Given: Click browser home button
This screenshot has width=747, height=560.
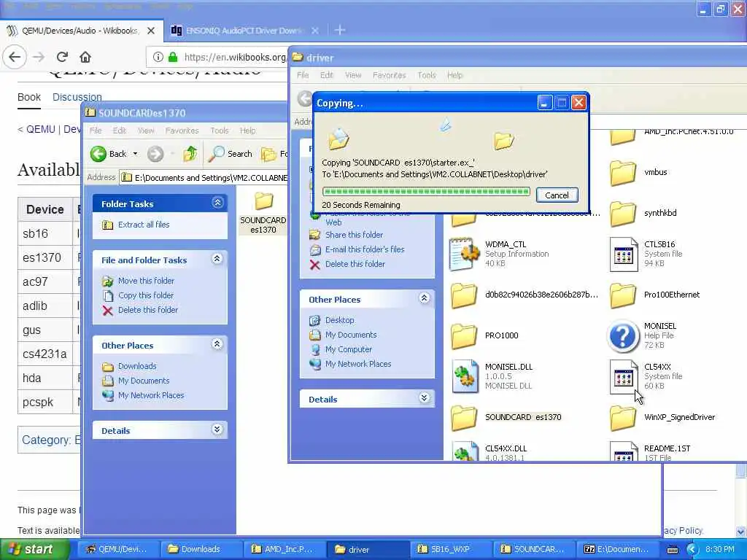Looking at the screenshot, I should (x=85, y=57).
